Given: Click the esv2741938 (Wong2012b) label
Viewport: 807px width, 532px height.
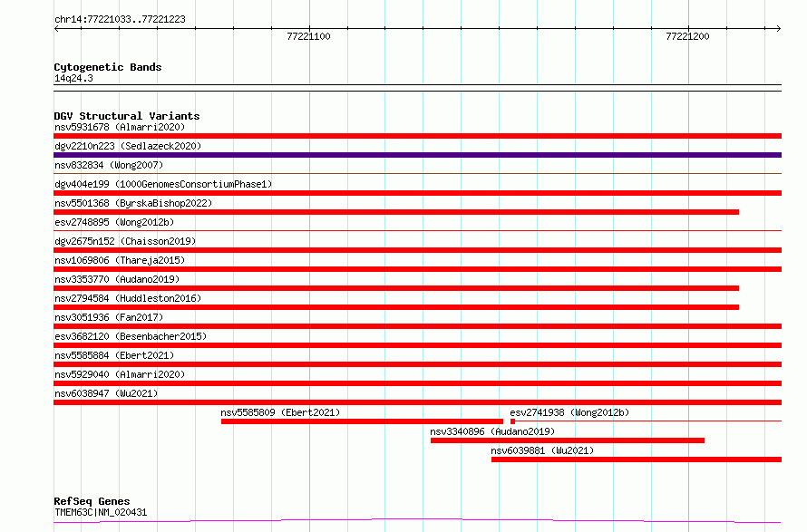Looking at the screenshot, I should tap(569, 412).
